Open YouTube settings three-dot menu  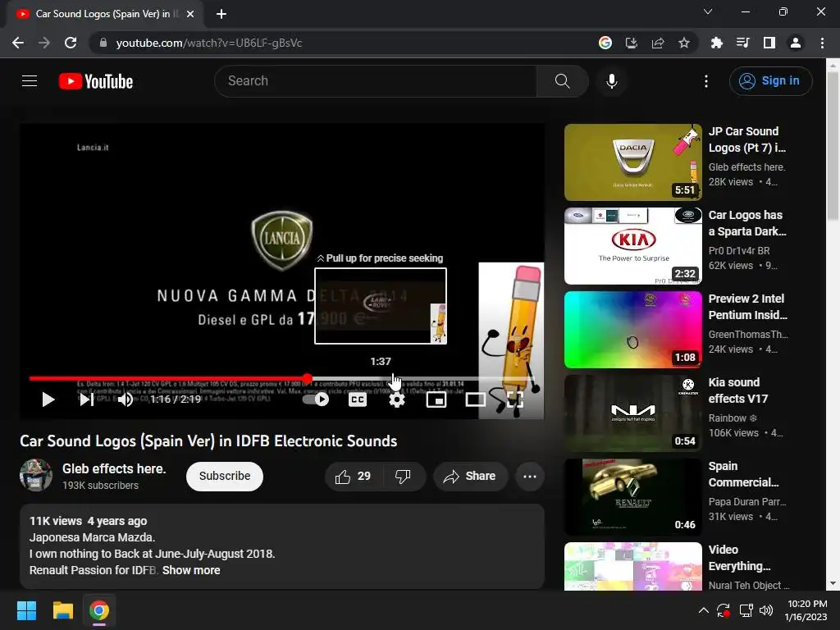706,81
